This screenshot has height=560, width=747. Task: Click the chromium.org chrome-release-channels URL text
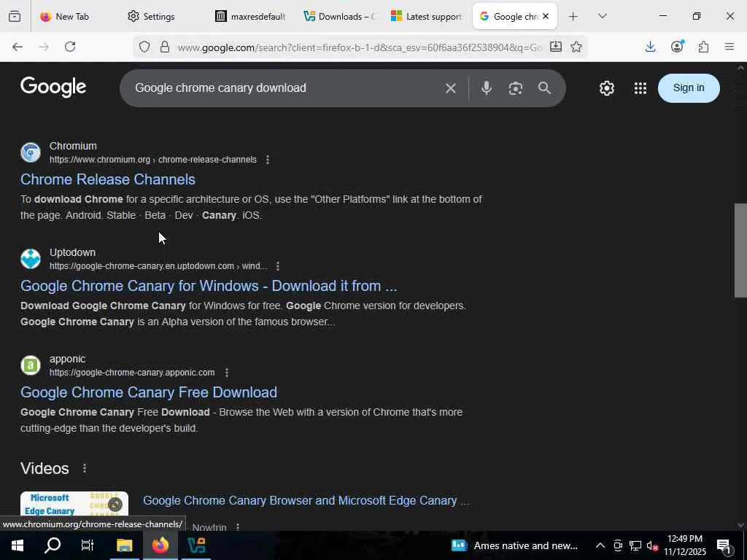coord(153,160)
